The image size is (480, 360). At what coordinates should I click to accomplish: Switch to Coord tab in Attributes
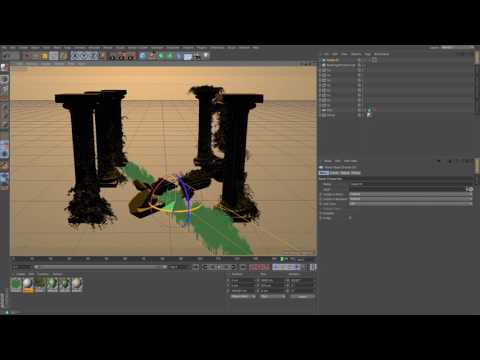tap(334, 173)
